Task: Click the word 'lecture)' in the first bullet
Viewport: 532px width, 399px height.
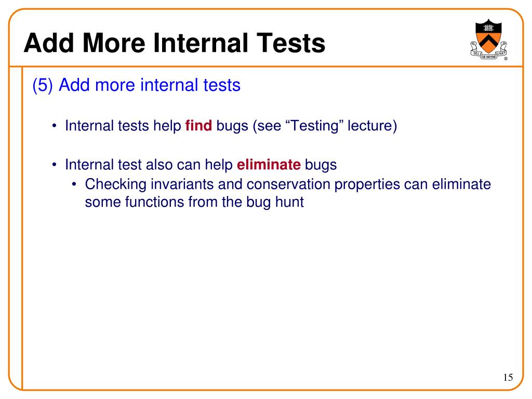Action: click(372, 126)
